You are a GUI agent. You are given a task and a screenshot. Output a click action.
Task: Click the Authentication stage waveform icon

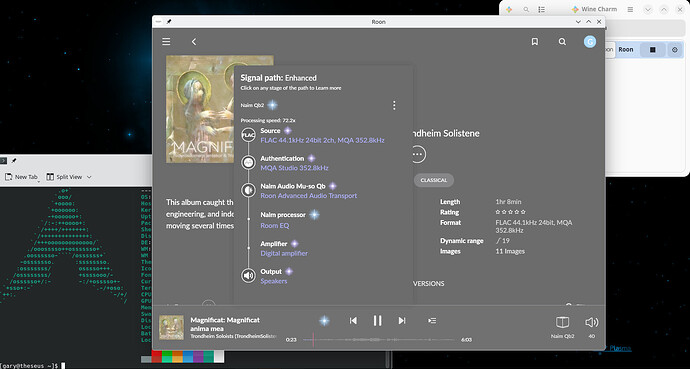(x=249, y=162)
